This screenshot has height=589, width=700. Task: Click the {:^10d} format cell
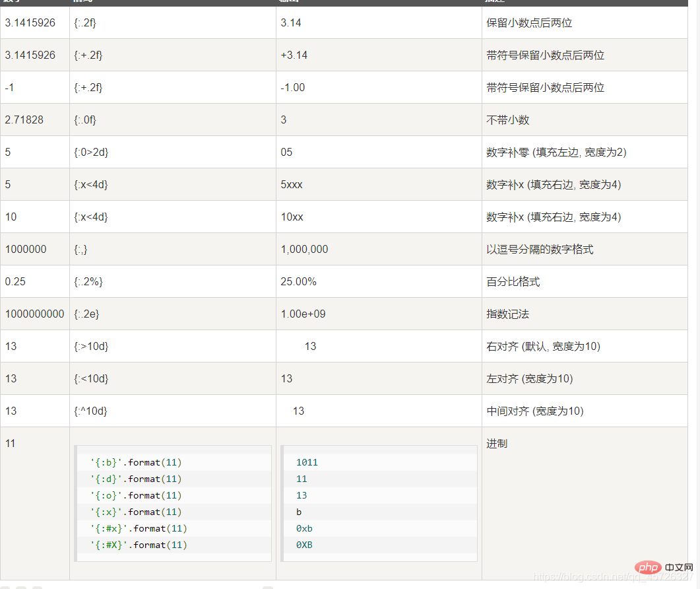(x=90, y=411)
